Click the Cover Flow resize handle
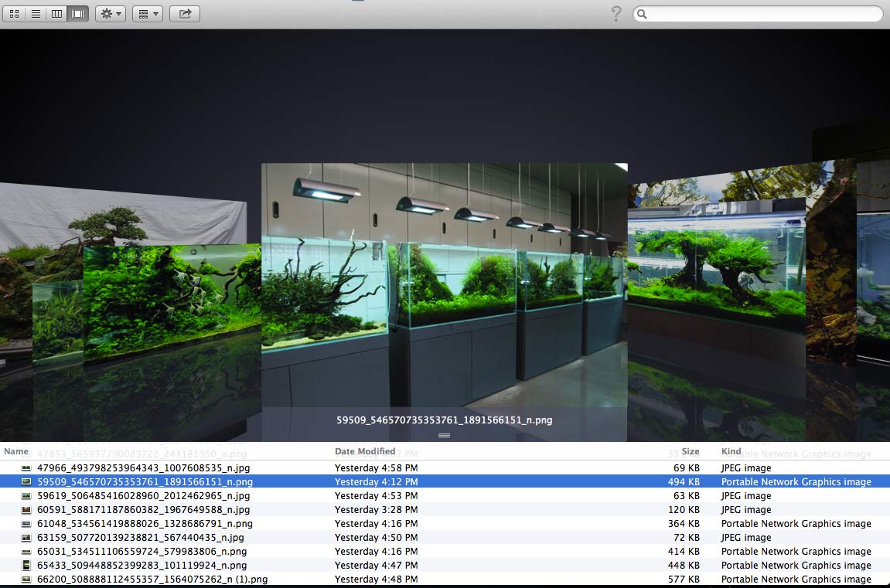Viewport: 890px width, 588px height. pyautogui.click(x=445, y=436)
